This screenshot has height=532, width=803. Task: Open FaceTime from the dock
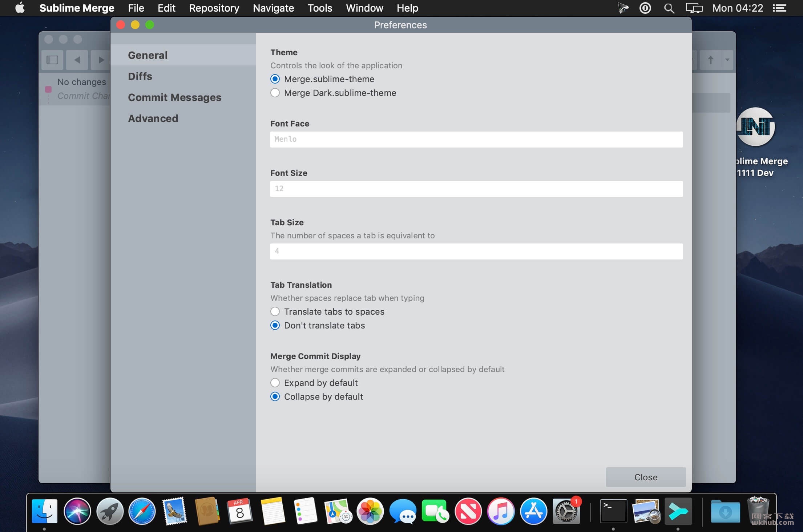435,511
